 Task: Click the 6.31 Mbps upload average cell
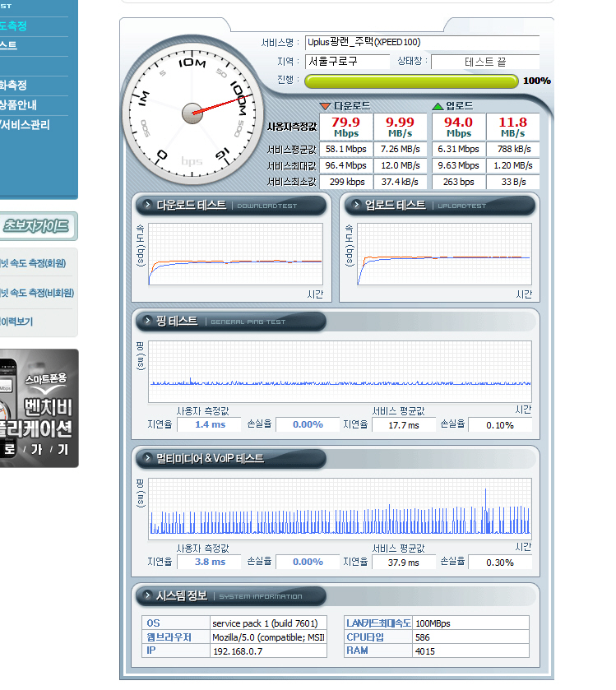(458, 149)
